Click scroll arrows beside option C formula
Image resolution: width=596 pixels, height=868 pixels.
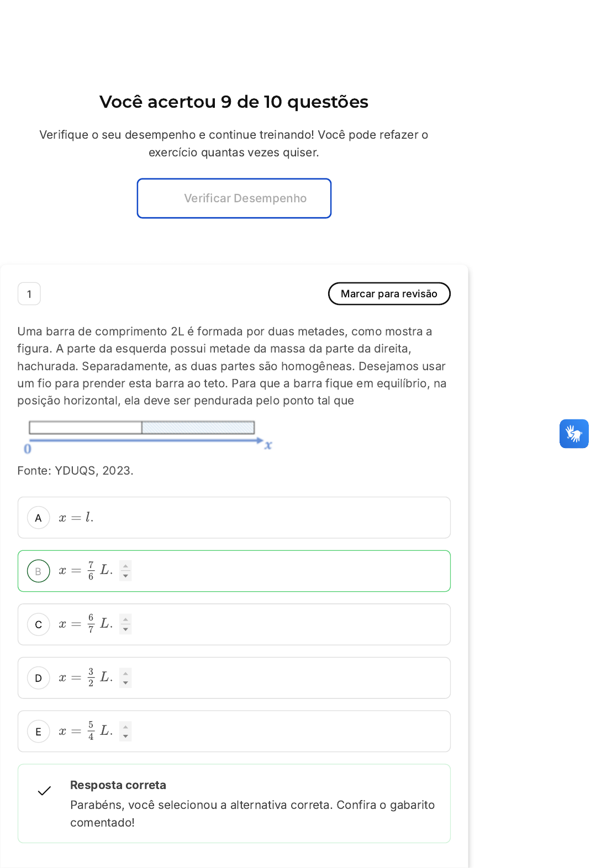coord(126,624)
